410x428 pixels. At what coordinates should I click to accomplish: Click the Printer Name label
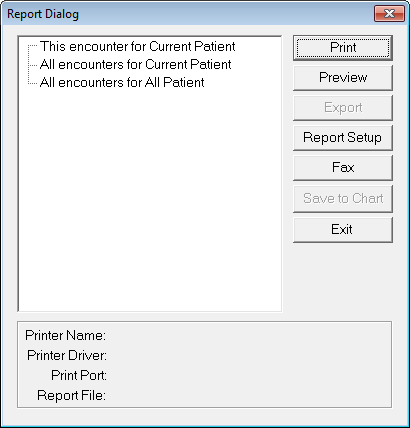(65, 335)
